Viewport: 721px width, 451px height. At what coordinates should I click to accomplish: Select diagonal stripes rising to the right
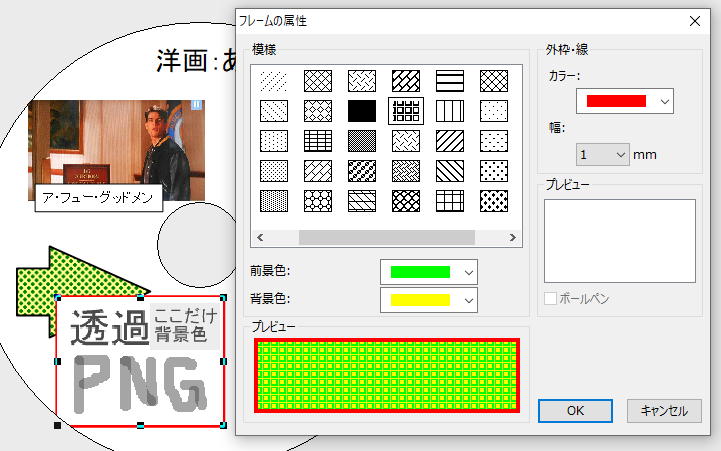(x=450, y=141)
